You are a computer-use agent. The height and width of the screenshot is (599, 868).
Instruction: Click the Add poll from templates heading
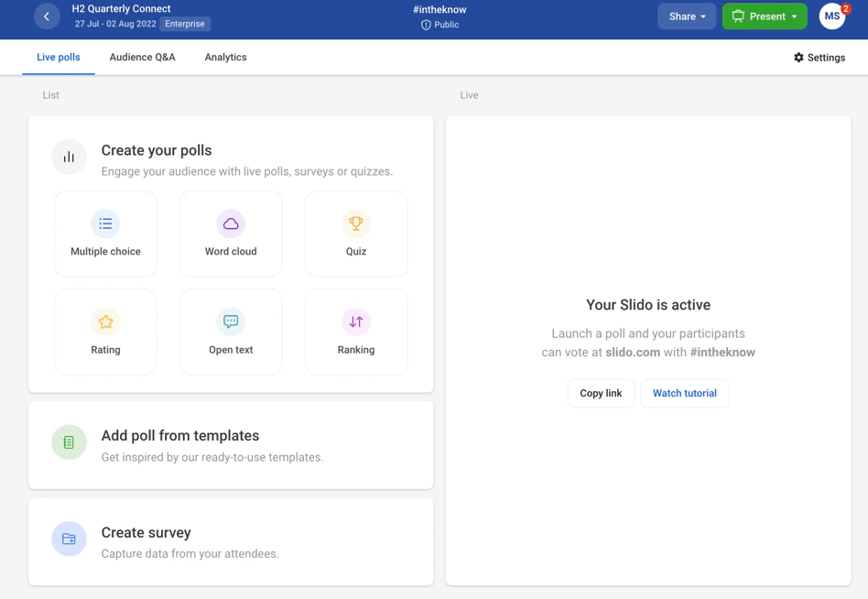click(179, 436)
